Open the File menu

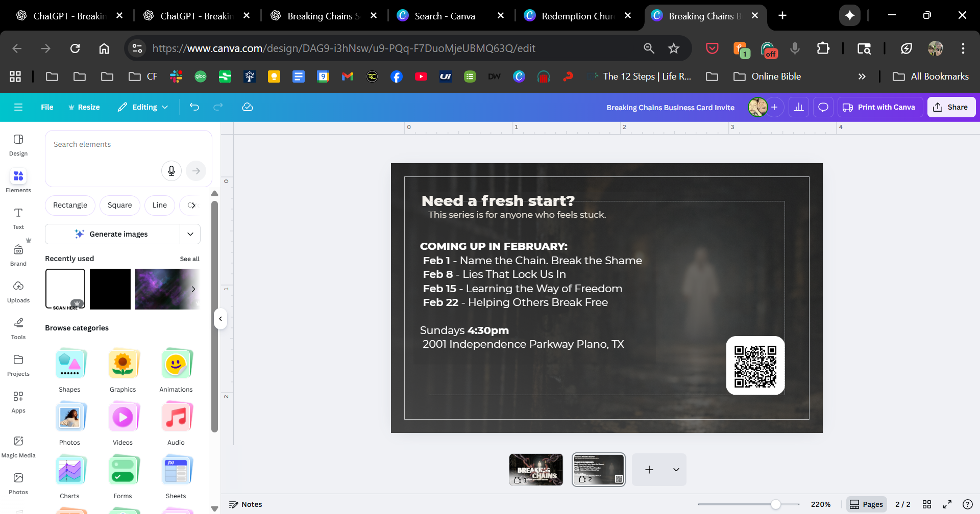tap(47, 107)
